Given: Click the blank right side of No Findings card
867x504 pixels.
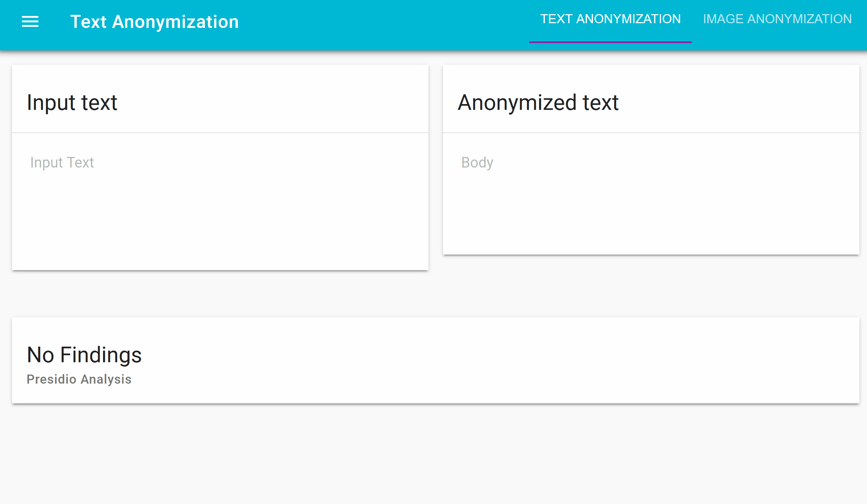Looking at the screenshot, I should [544, 361].
